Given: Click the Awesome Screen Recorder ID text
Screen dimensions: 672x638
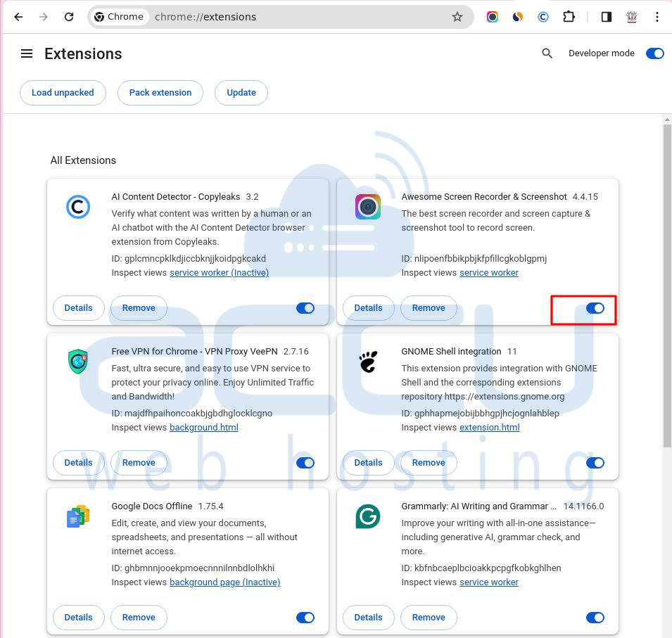Looking at the screenshot, I should 474,258.
